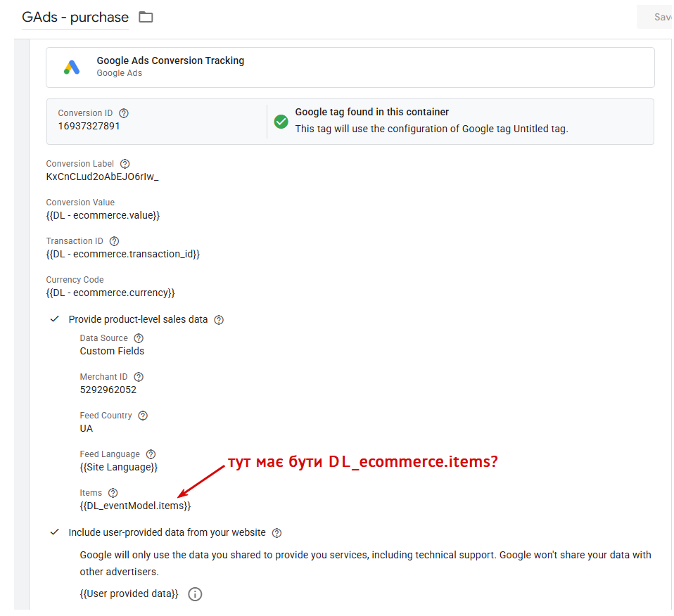Click Feed Country value UA
The height and width of the screenshot is (616, 674).
(87, 429)
